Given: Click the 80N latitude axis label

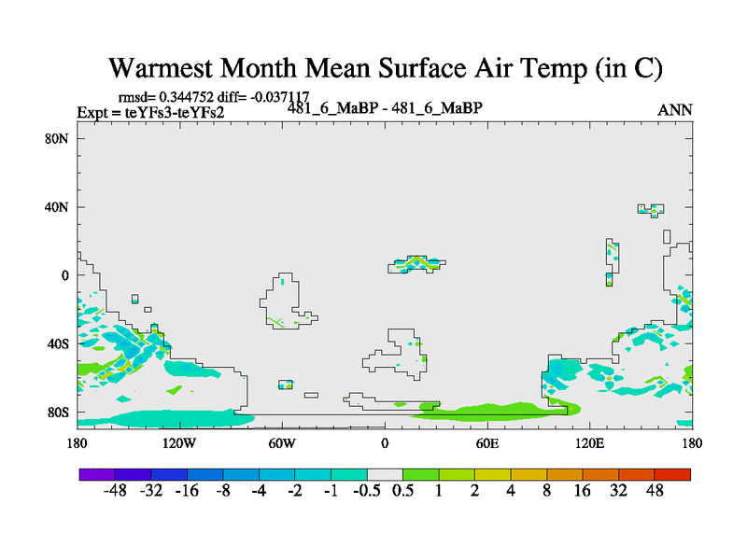Looking at the screenshot, I should [60, 138].
